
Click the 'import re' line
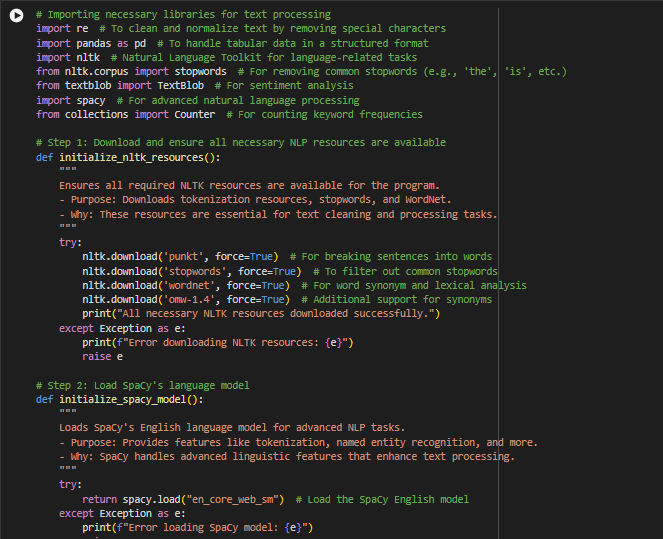tap(241, 29)
